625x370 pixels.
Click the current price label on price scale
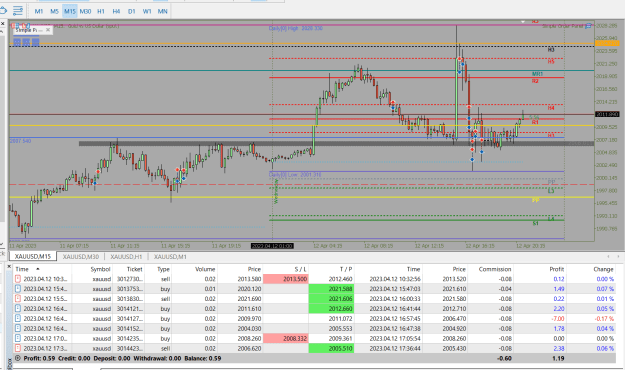[x=607, y=114]
